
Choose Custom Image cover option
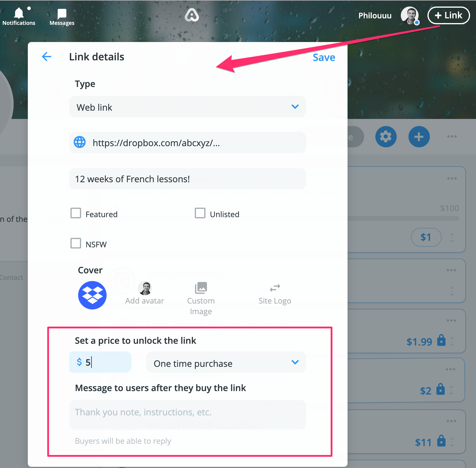[x=201, y=298]
